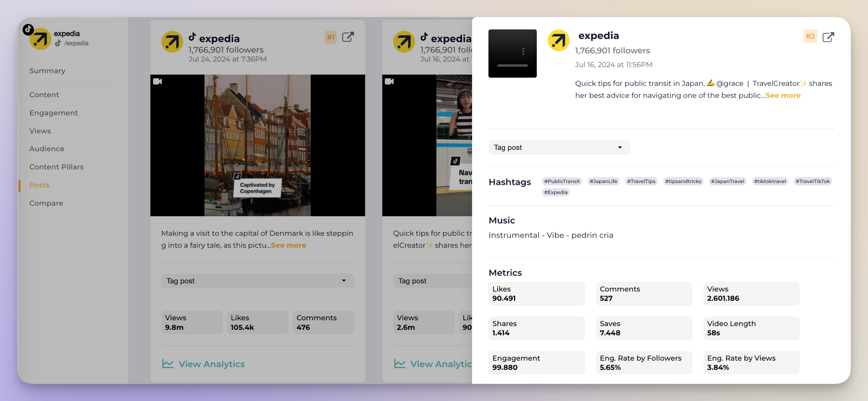
Task: Click the TikTok badge on sidebar avatar
Action: pos(28,29)
